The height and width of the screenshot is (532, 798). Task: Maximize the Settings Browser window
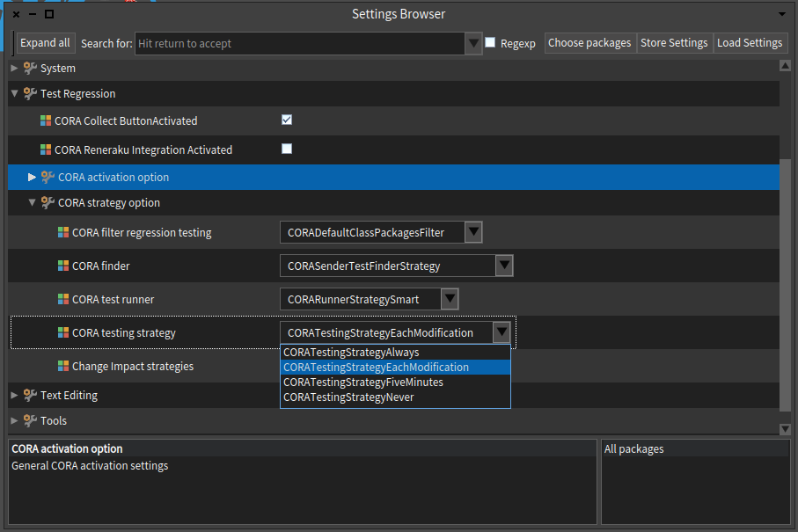click(49, 14)
